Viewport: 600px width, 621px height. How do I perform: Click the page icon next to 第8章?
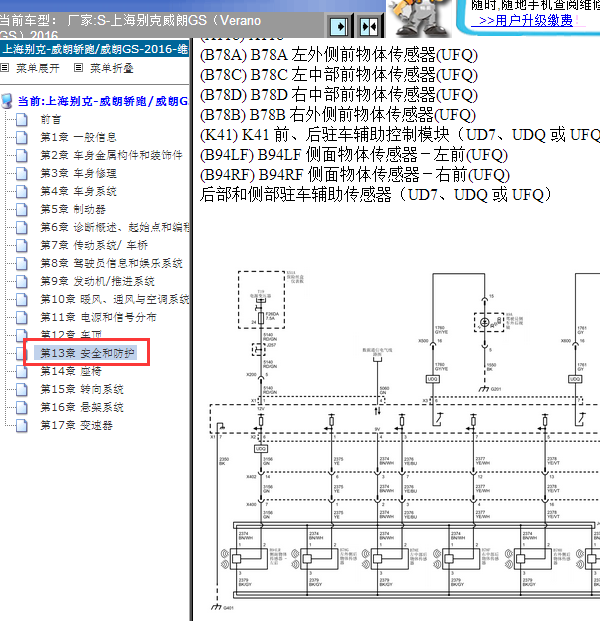pyautogui.click(x=22, y=264)
